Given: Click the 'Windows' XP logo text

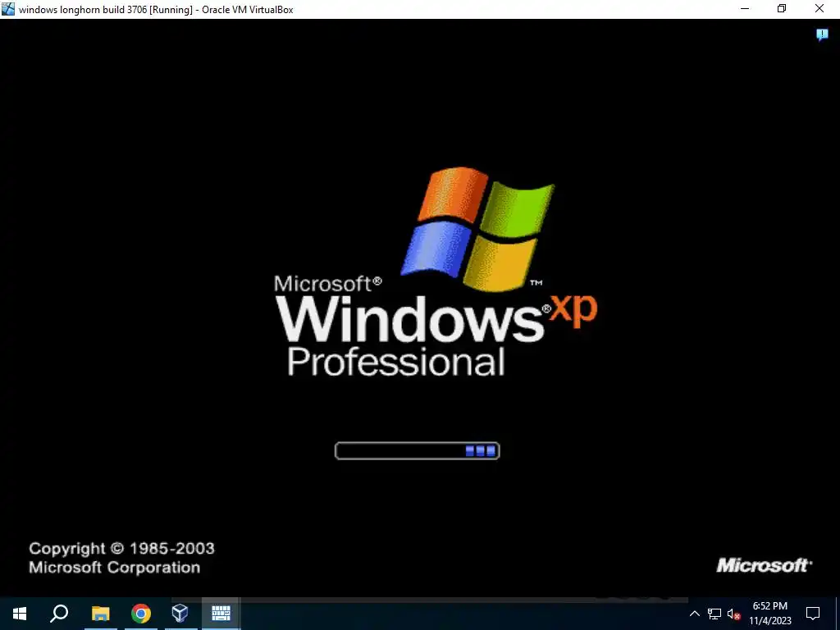Looking at the screenshot, I should coord(410,319).
